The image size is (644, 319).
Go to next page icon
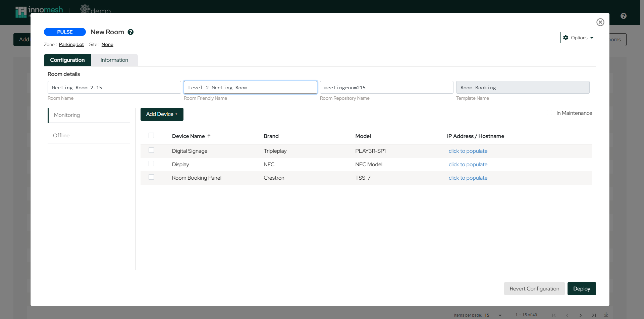[x=581, y=315]
